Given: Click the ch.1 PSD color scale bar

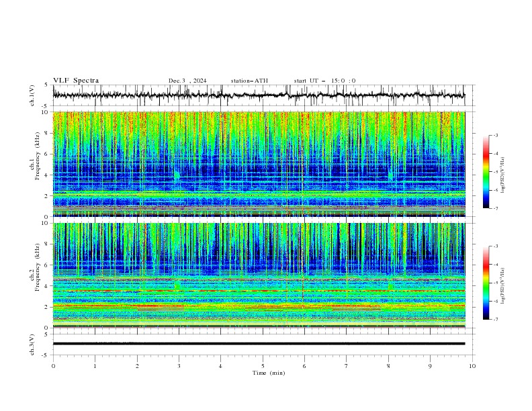Looking at the screenshot, I should point(486,172).
